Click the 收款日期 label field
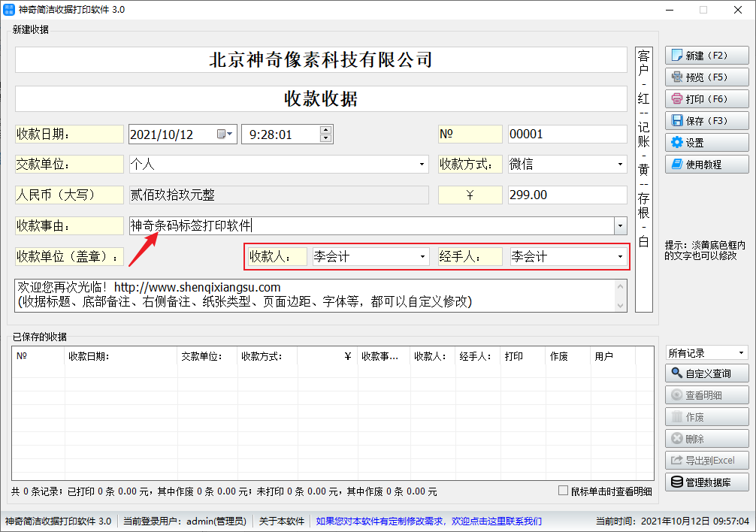 click(69, 134)
